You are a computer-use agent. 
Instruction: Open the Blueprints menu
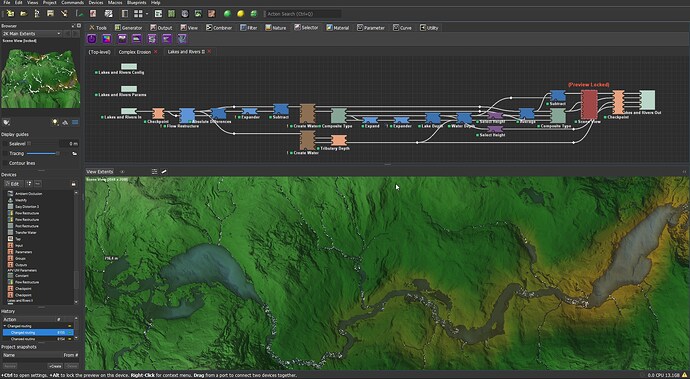(x=136, y=3)
